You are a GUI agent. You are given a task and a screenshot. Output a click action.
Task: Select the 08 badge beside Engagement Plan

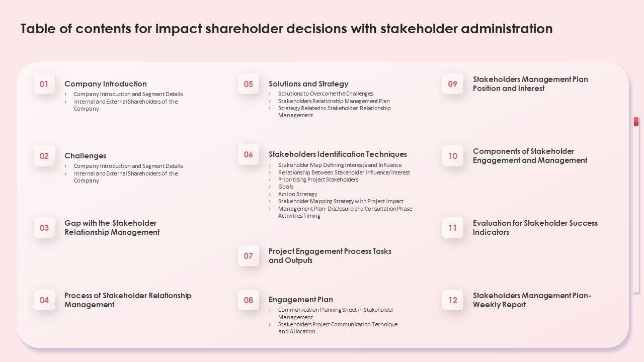[249, 300]
